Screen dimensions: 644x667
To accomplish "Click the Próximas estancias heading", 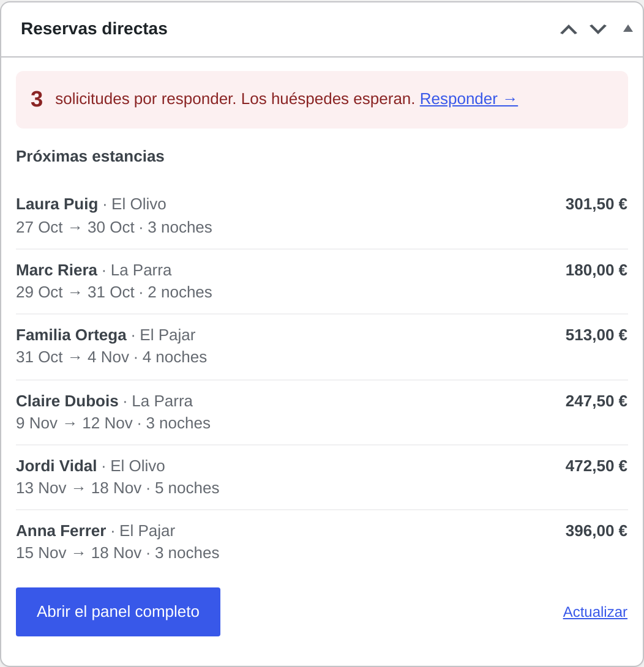I will coord(90,156).
